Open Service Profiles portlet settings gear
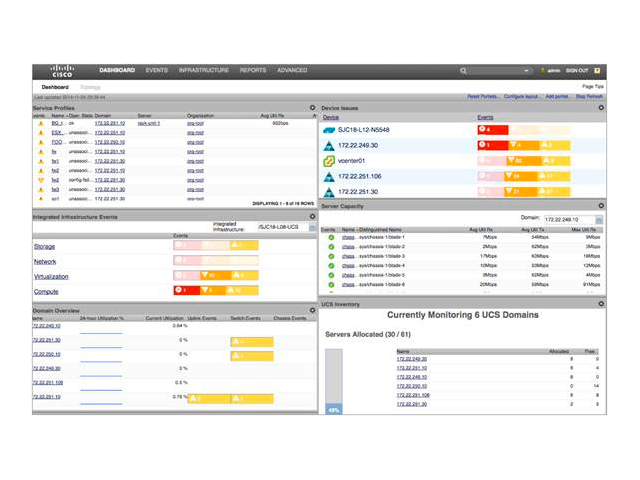The width and height of the screenshot is (640, 480). [312, 108]
